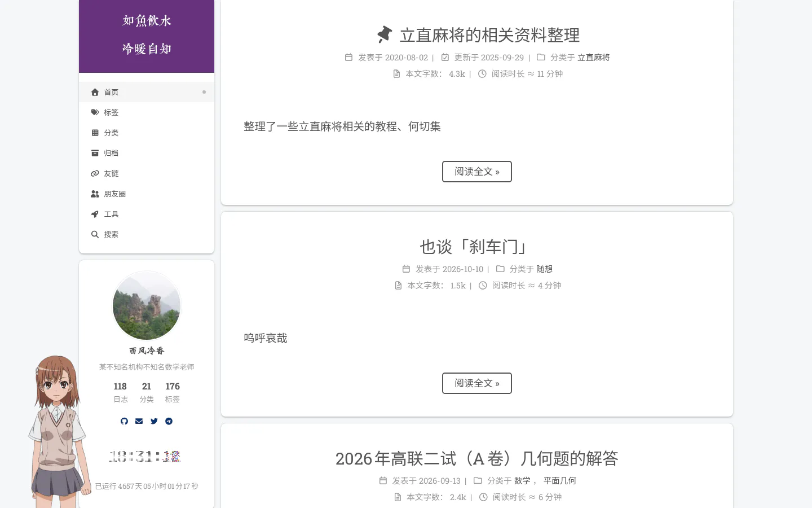The height and width of the screenshot is (508, 812).
Task: Go to the 标签 menu item
Action: pos(147,112)
